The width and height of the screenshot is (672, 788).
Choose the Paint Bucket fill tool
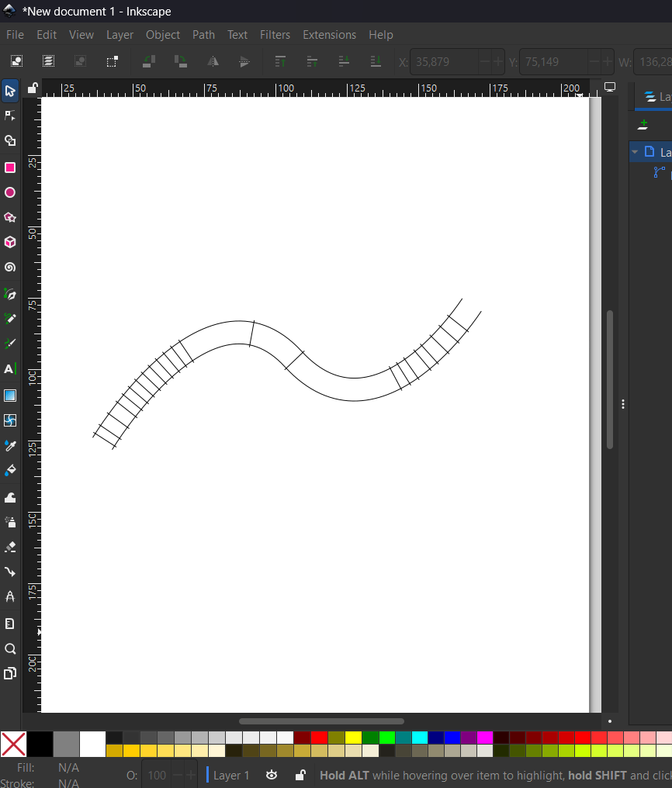point(10,470)
